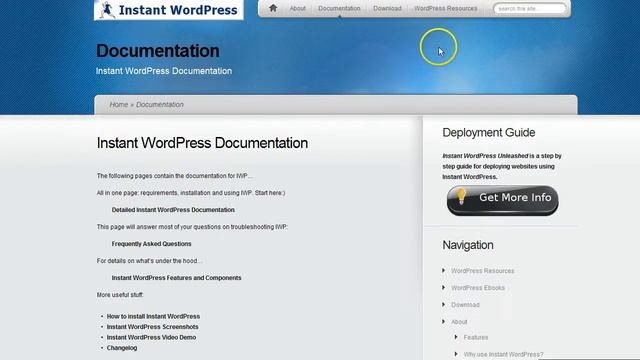
Task: Focus the search this site field
Action: pos(529,8)
